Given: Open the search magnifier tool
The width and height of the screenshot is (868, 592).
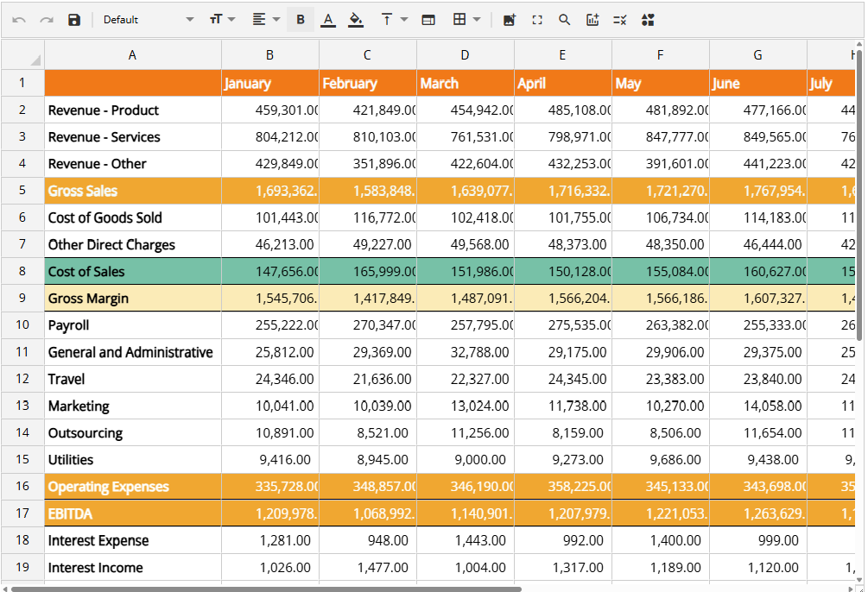Looking at the screenshot, I should (x=565, y=20).
